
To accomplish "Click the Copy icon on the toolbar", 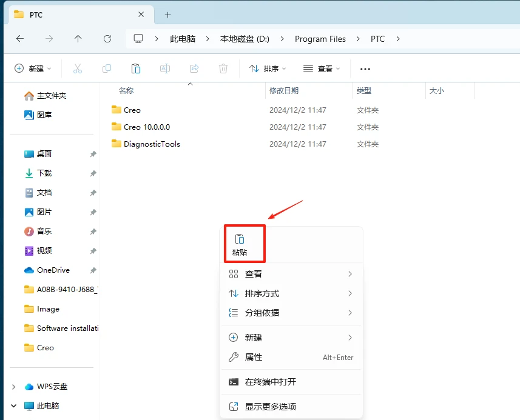I will (x=106, y=68).
